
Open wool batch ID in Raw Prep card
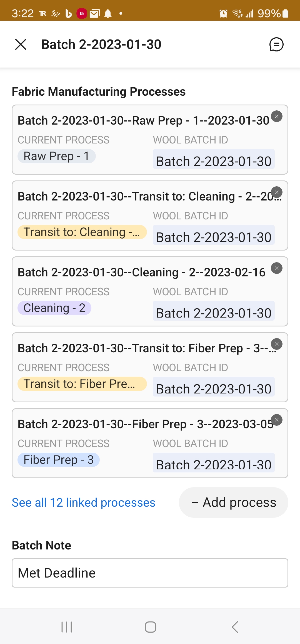214,161
